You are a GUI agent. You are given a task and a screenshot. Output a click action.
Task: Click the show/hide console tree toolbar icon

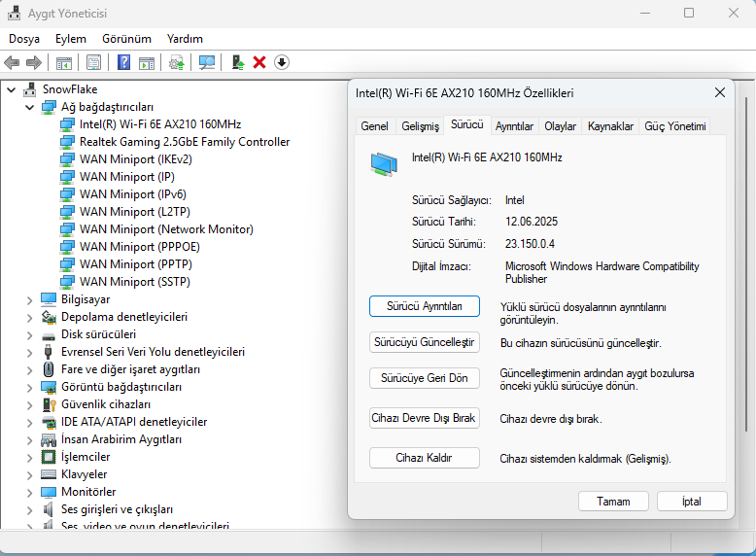click(x=63, y=62)
